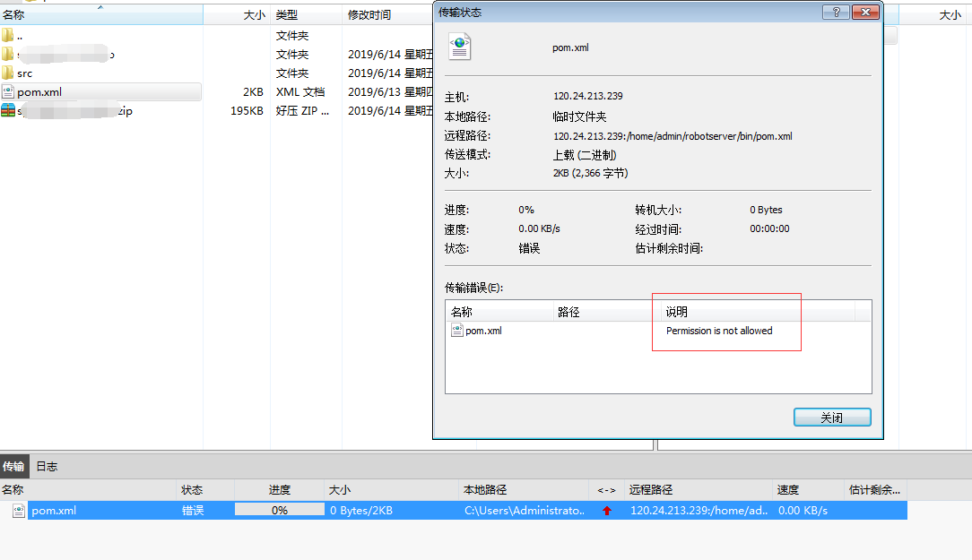Click the pom.xml name in transfer errors list
This screenshot has height=560, width=972.
483,331
